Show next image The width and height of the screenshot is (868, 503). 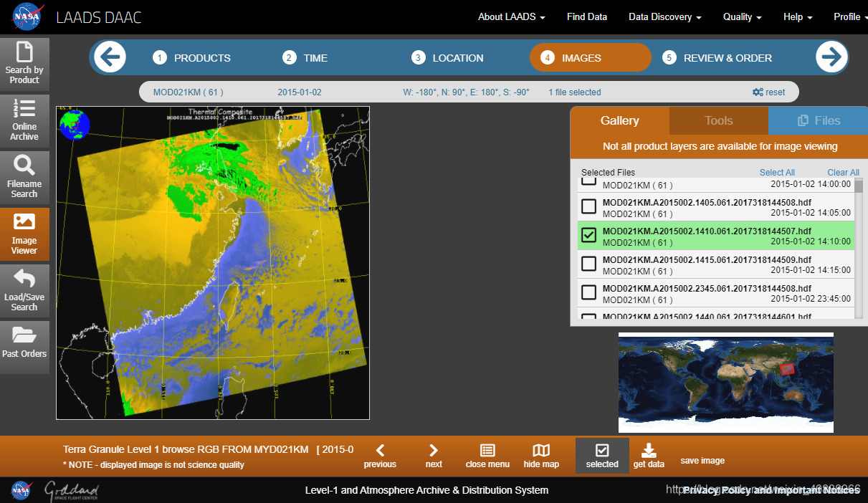click(434, 456)
